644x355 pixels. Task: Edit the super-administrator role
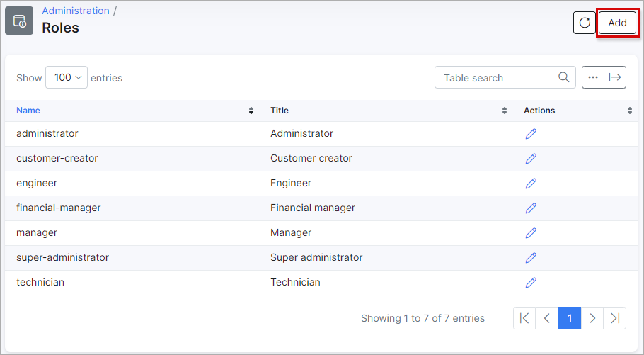click(x=531, y=257)
